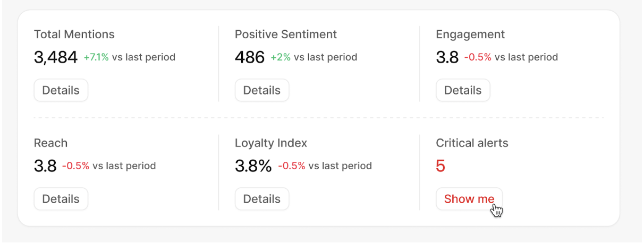This screenshot has width=644, height=243.
Task: Click the -0.5% change under Reach
Action: click(75, 166)
